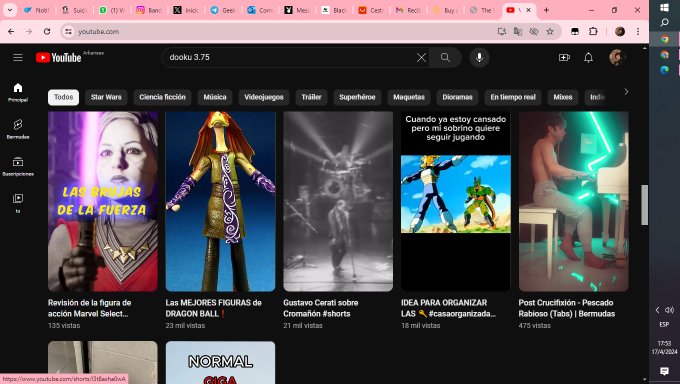
Task: Open the notifications bell
Action: coord(588,57)
